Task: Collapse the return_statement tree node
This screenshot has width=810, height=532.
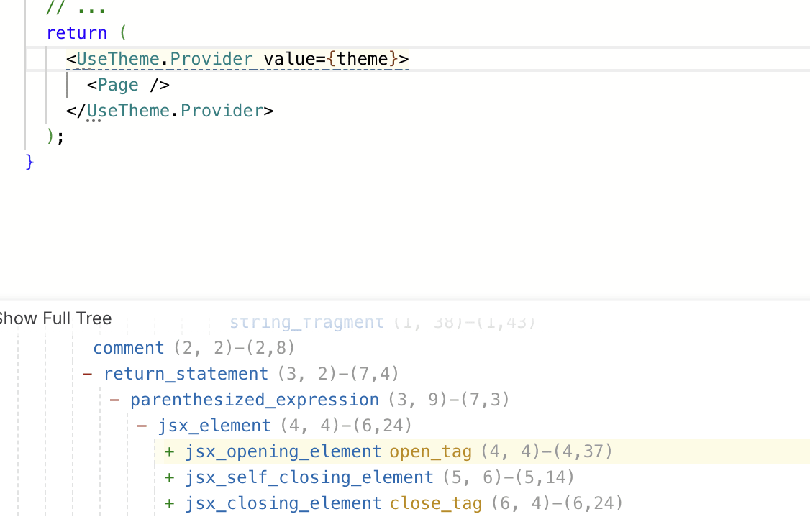Action: (x=87, y=374)
